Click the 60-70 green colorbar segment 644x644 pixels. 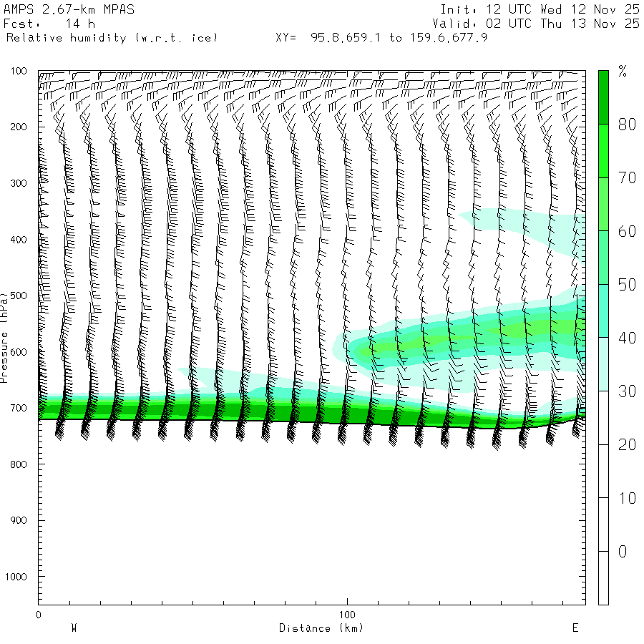tap(603, 204)
